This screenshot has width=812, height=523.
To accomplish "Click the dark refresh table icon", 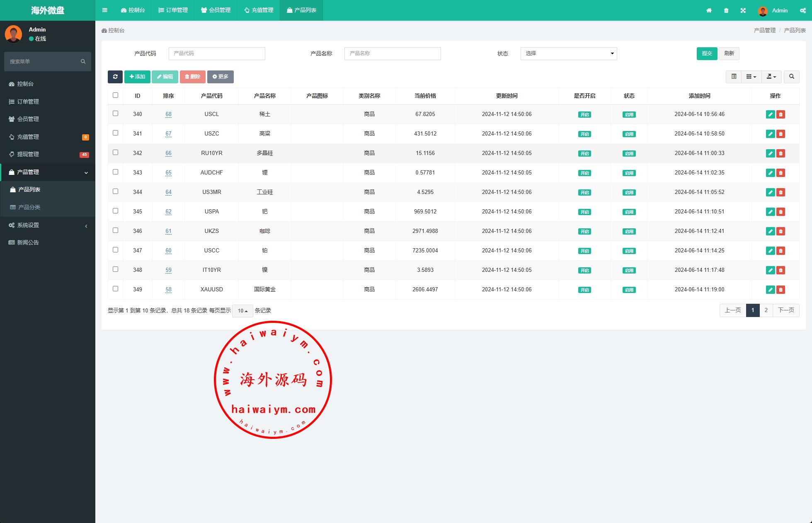I will 115,77.
